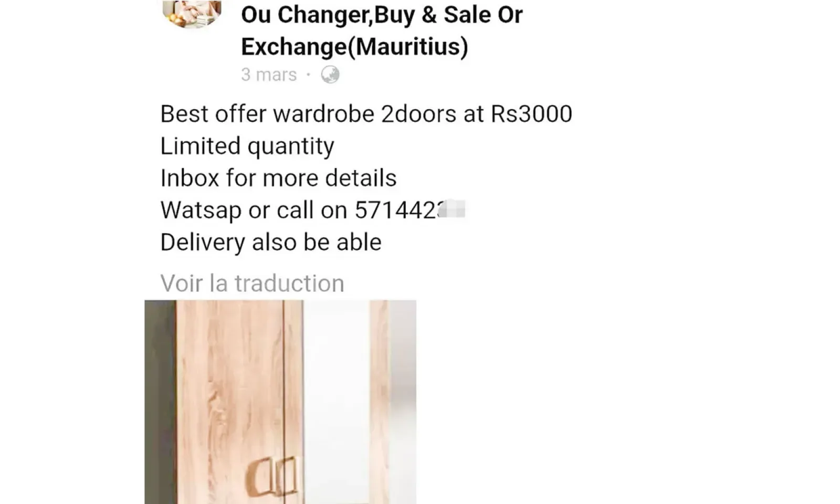Click the 'Limited quantity' text line
Viewport: 840px width, 504px height.
(247, 146)
